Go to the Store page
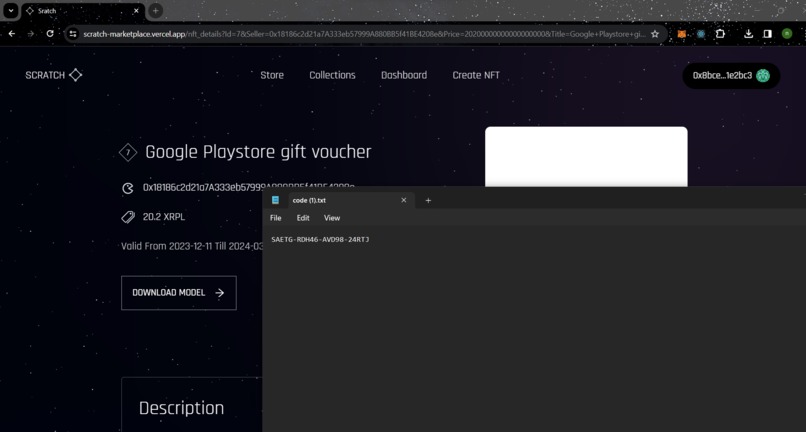 coord(272,75)
